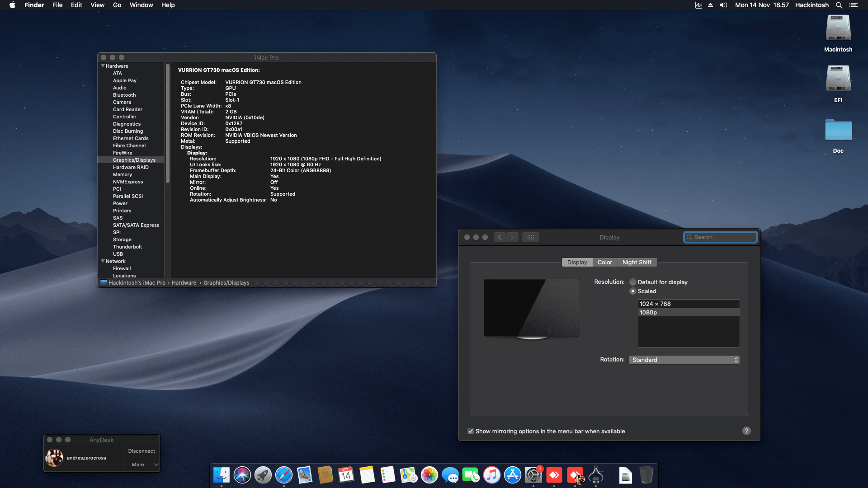
Task: Expand the Network section in System Information
Action: (x=103, y=261)
